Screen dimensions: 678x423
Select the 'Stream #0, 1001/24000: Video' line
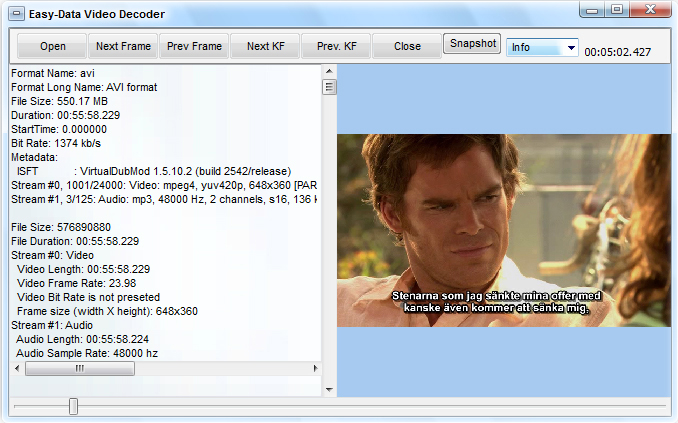click(x=164, y=185)
